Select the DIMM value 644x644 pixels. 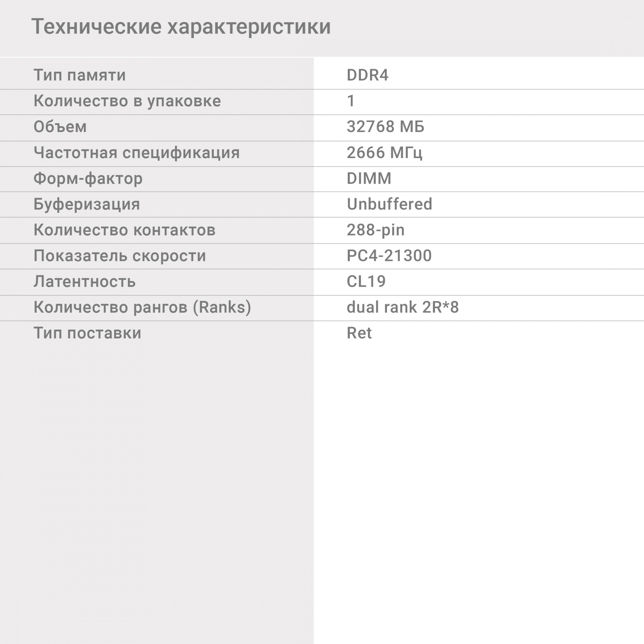point(369,178)
